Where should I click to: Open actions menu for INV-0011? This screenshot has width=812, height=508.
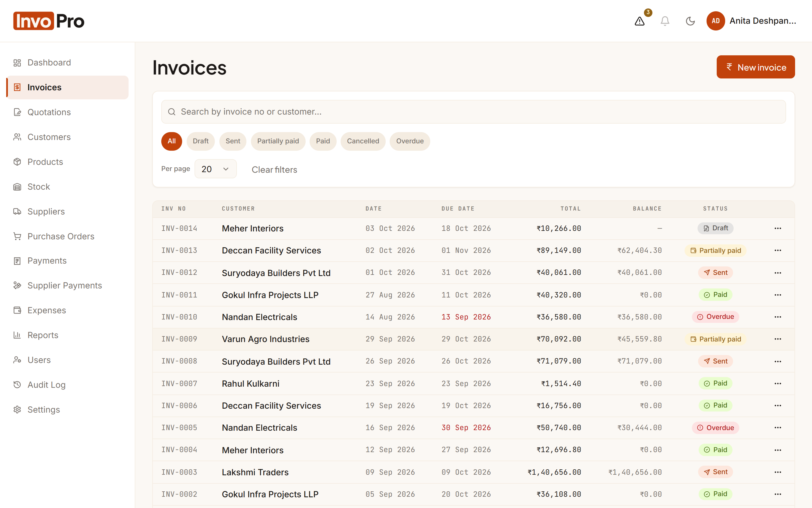tap(778, 295)
